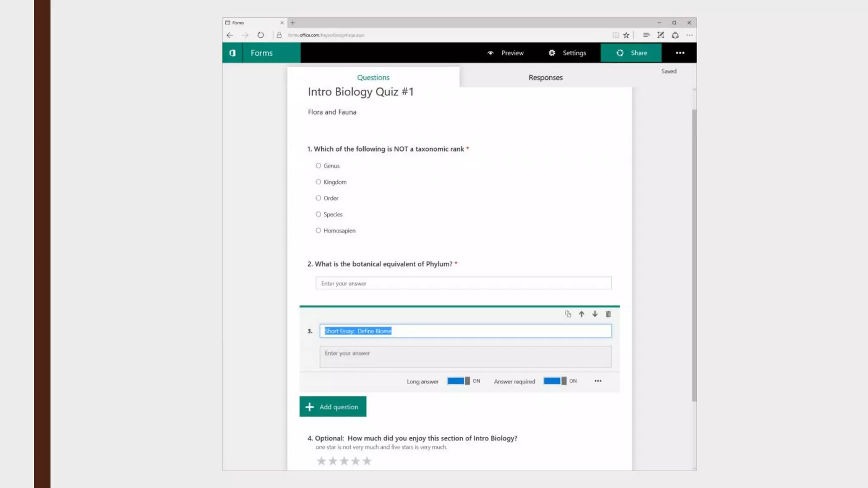Delete question 3 with trash icon
868x488 pixels.
tap(608, 314)
